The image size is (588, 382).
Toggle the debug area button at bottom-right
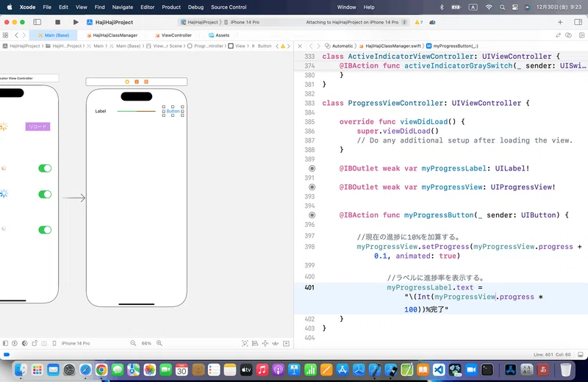coord(581,354)
